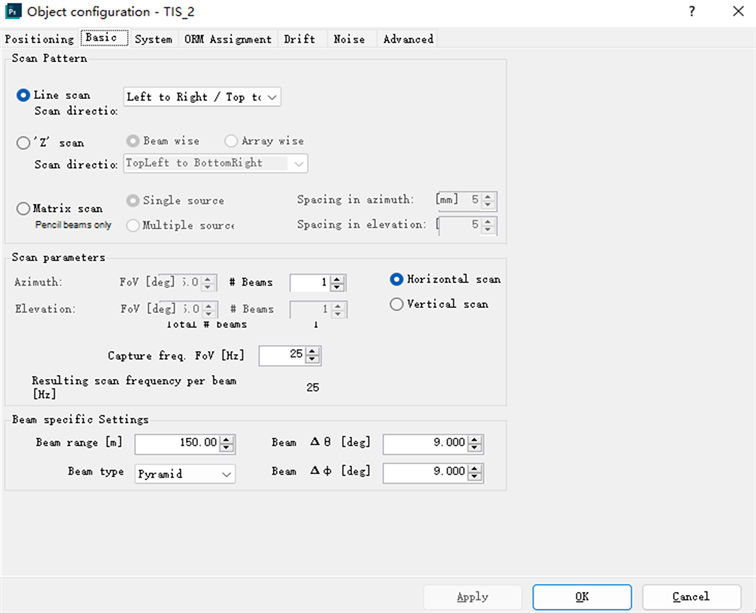Open the Drift tab
Image resolution: width=756 pixels, height=613 pixels.
(x=299, y=39)
